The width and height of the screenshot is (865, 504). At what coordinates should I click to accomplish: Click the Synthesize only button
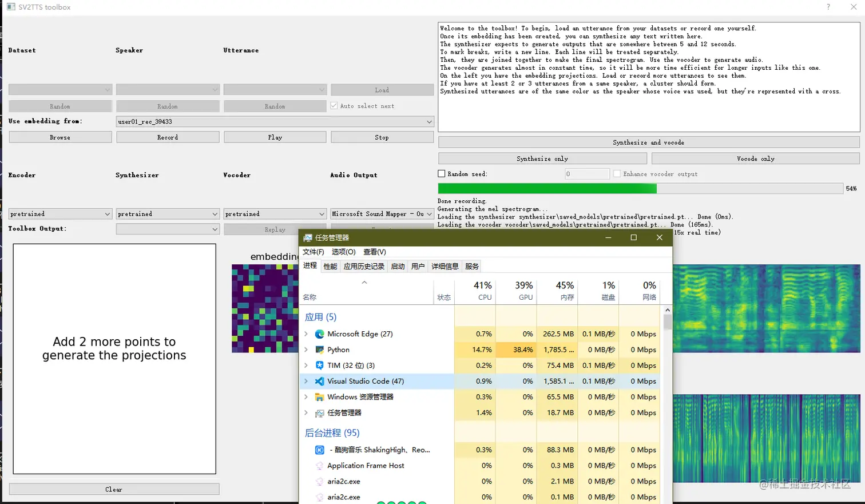click(x=542, y=158)
